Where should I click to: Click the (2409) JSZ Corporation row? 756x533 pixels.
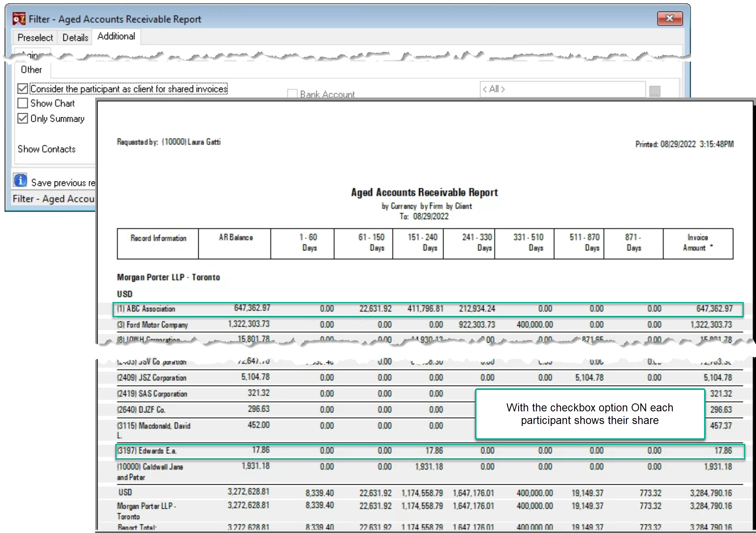point(428,378)
